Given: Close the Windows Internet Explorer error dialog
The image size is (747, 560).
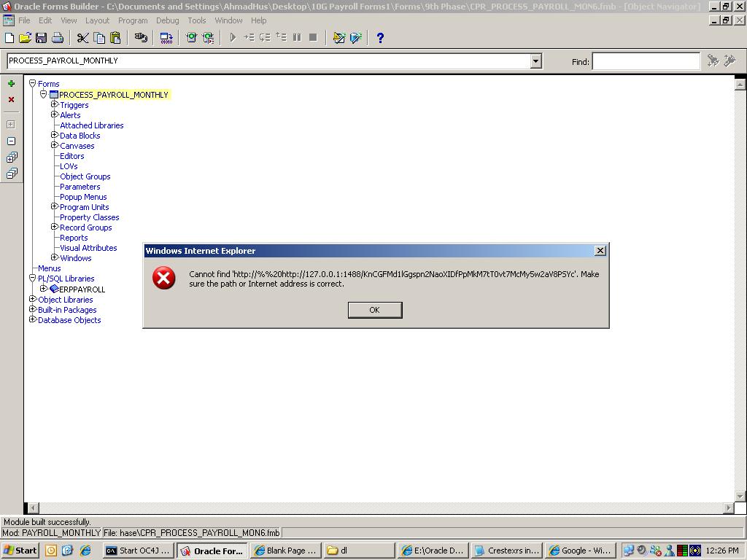Looking at the screenshot, I should coord(600,251).
